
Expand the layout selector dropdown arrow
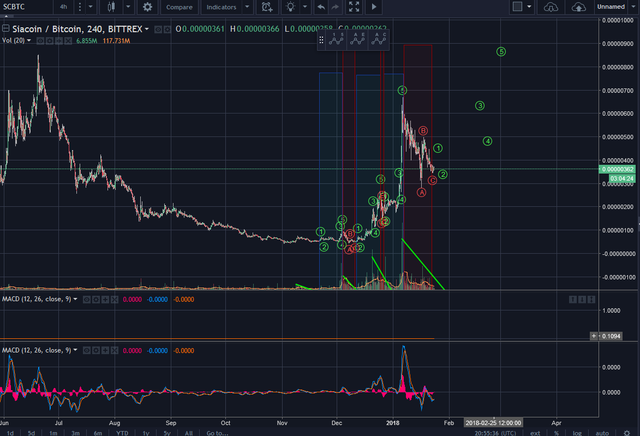pos(529,7)
